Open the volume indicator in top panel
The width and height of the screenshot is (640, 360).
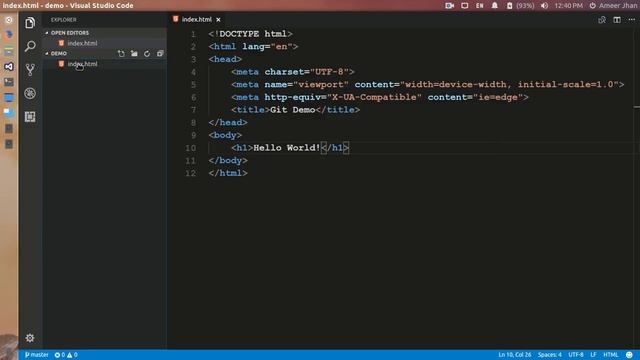(544, 6)
